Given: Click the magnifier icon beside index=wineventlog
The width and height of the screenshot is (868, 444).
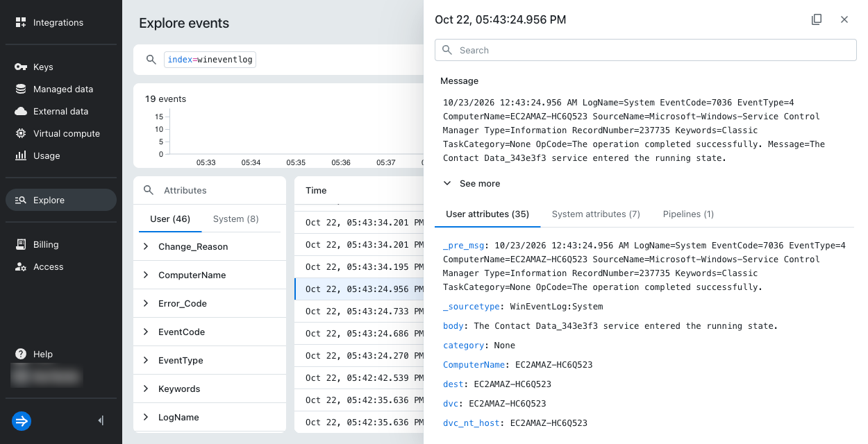Looking at the screenshot, I should 151,60.
